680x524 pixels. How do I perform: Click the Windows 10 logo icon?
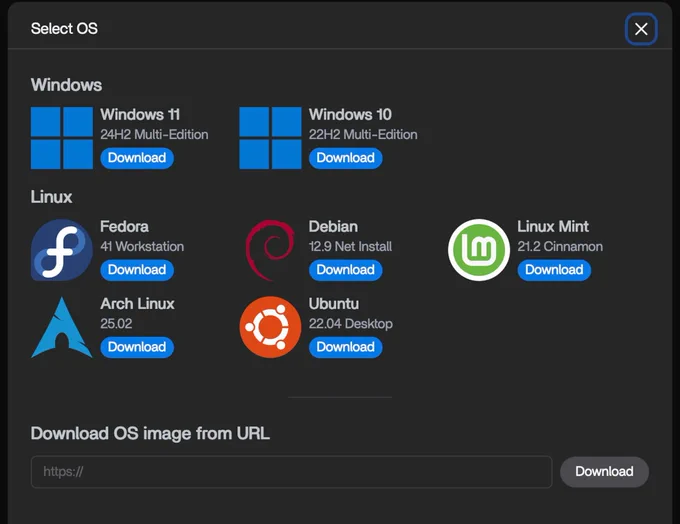(x=270, y=138)
